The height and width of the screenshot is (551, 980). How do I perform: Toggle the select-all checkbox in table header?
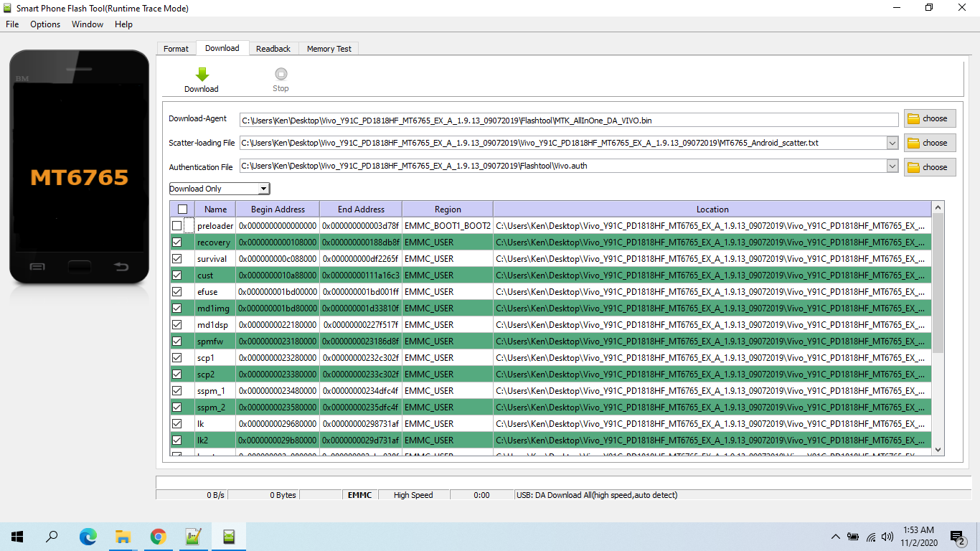click(182, 209)
